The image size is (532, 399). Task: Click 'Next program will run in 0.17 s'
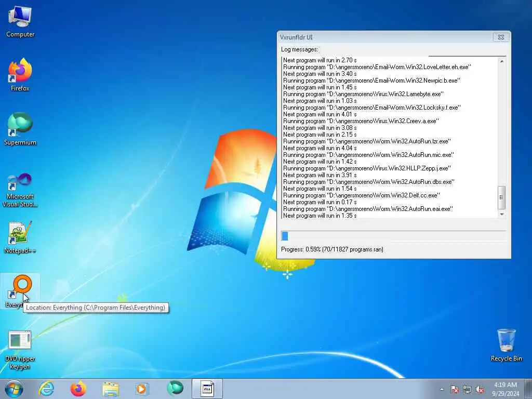click(320, 202)
